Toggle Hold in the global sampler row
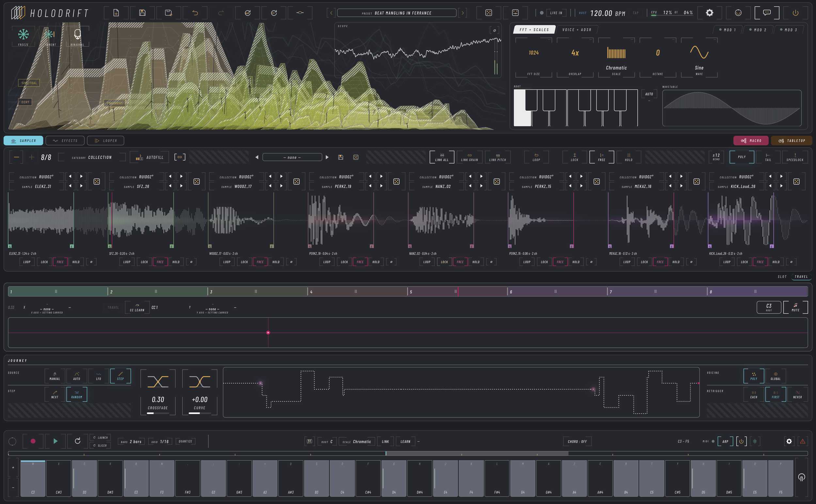The image size is (816, 504). pos(628,157)
